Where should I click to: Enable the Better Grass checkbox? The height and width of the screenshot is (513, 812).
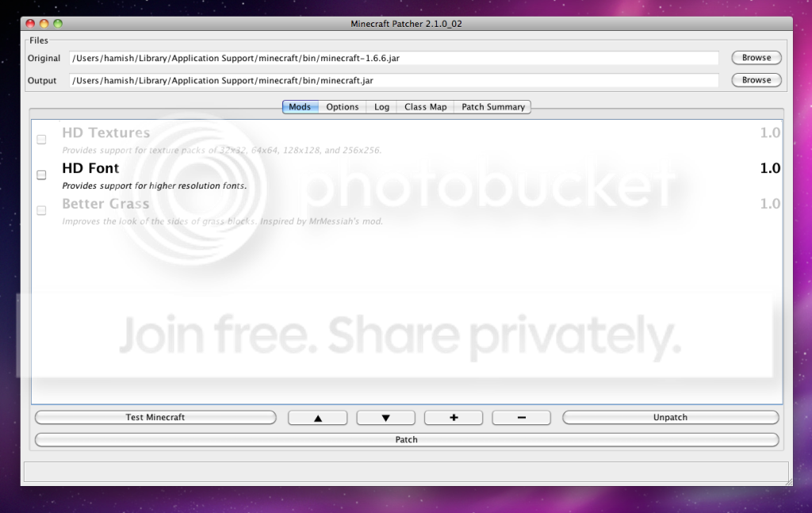(41, 211)
